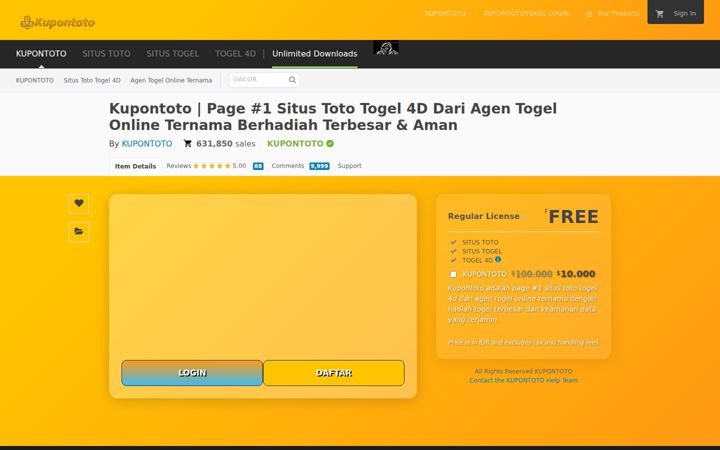Screen dimensions: 720x450
Task: Open the SITUS TOGEL nav item
Action: pos(173,54)
